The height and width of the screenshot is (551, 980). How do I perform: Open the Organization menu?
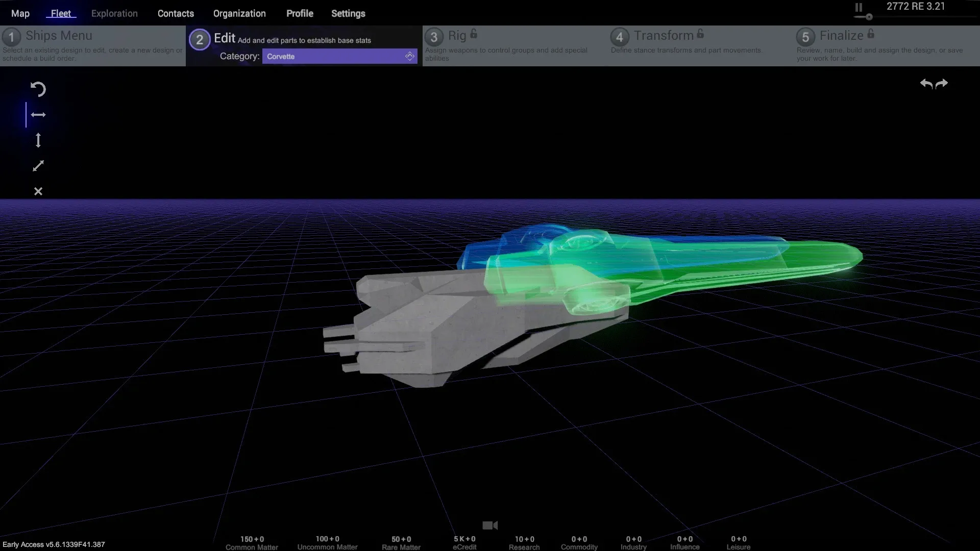239,14
